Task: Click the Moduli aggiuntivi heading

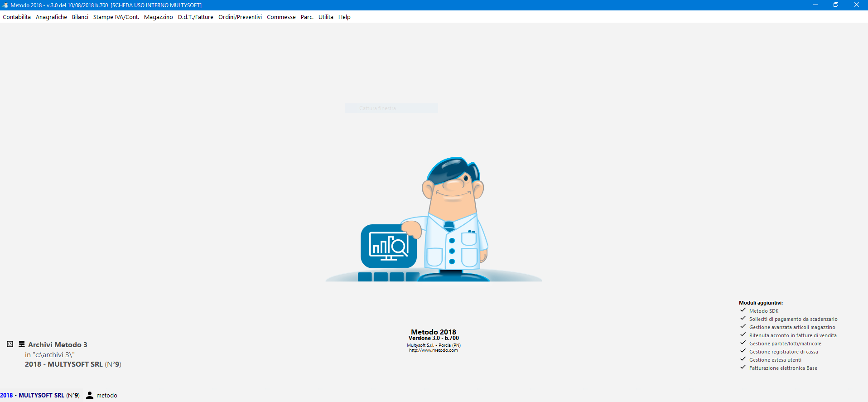Action: 761,303
